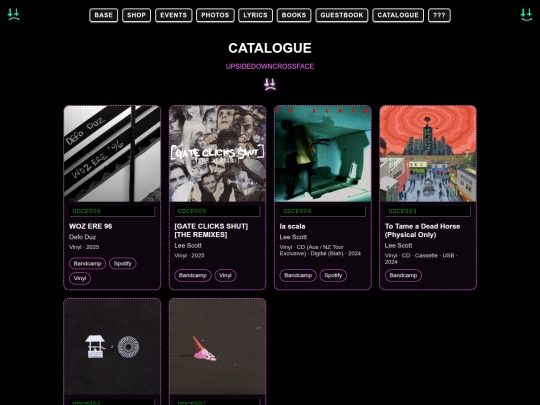The width and height of the screenshot is (540, 405).
Task: Click Vinyl button for WOZ ERE 96
Action: pyautogui.click(x=80, y=278)
